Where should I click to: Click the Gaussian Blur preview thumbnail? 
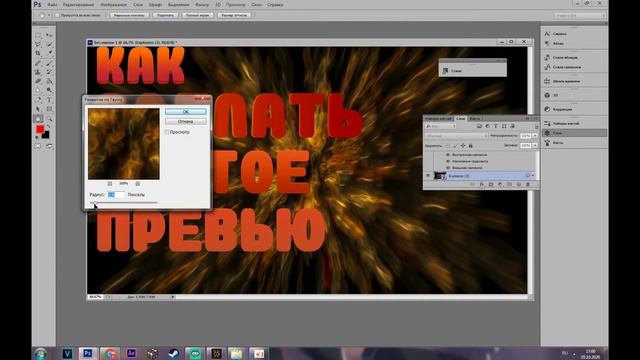click(124, 144)
